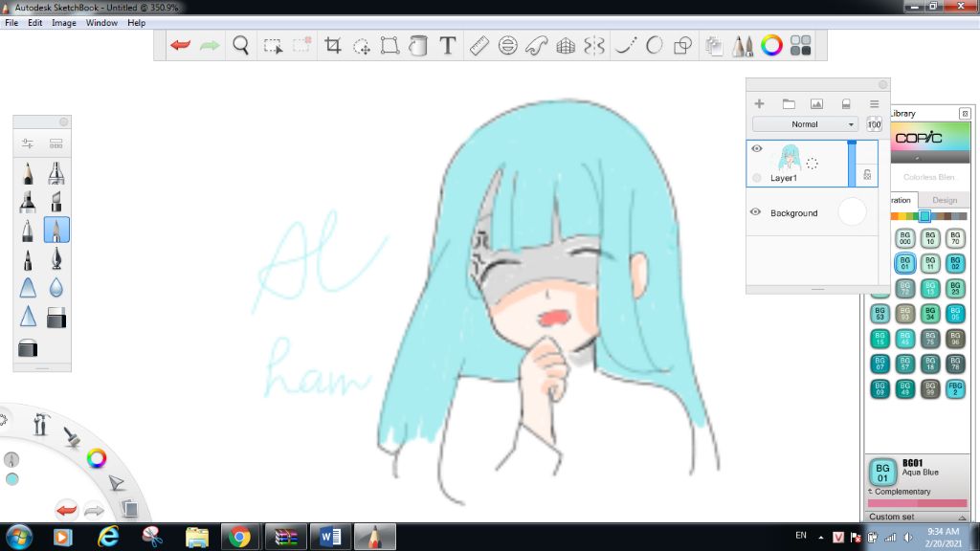The width and height of the screenshot is (980, 551).
Task: Toggle the Symmetry tool
Action: (x=594, y=45)
